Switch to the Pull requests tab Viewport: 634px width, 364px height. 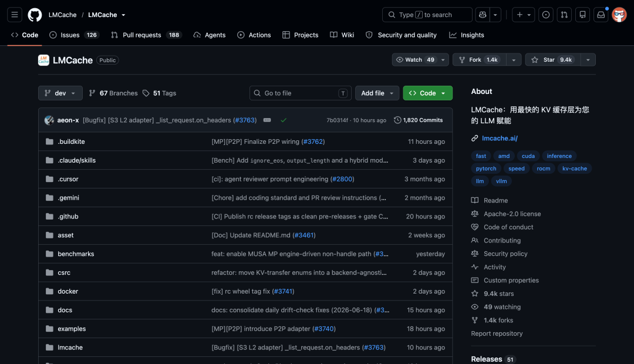click(146, 35)
